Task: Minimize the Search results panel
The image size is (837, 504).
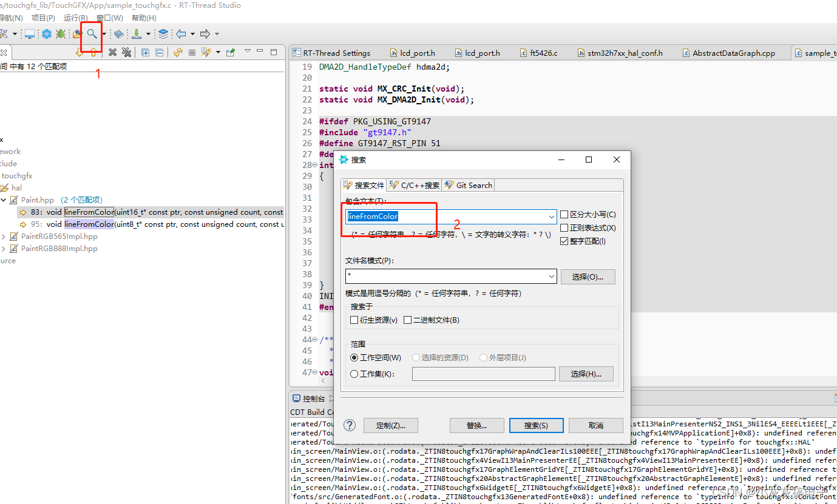Action: pyautogui.click(x=260, y=52)
